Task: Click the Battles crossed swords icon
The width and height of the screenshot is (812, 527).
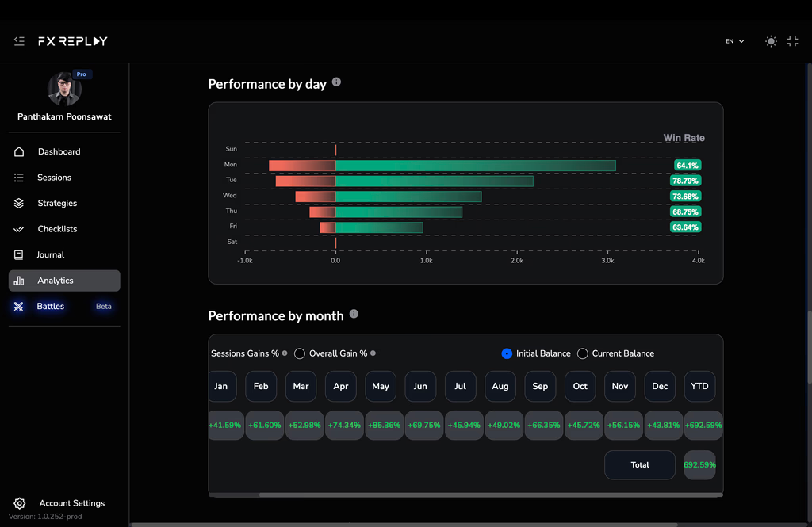Action: tap(19, 307)
